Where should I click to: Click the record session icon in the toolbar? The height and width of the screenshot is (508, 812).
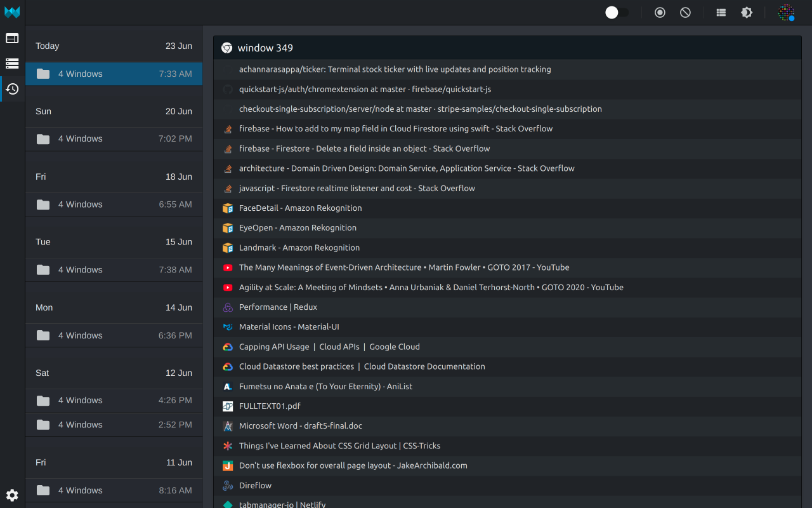[660, 12]
